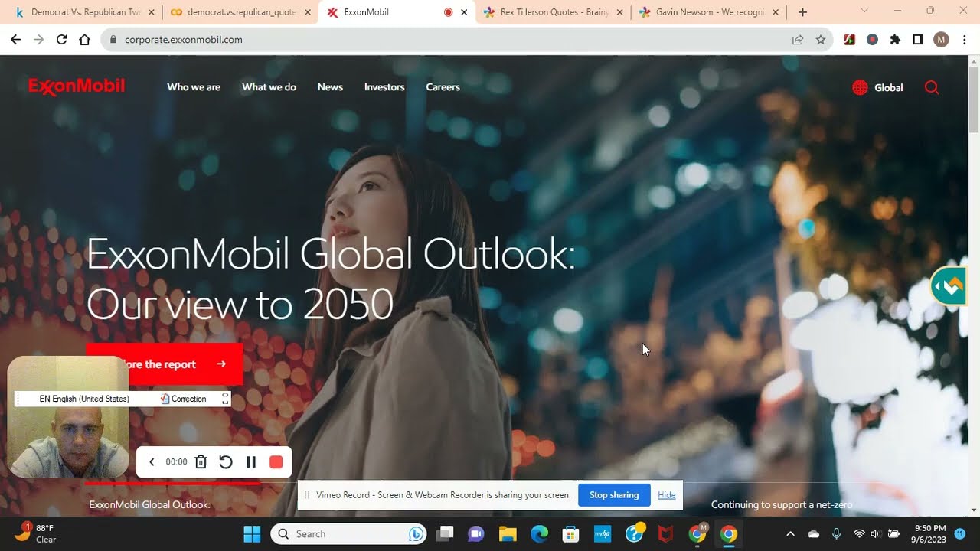Restart the recording with circular arrow
The height and width of the screenshot is (551, 980).
click(x=225, y=461)
